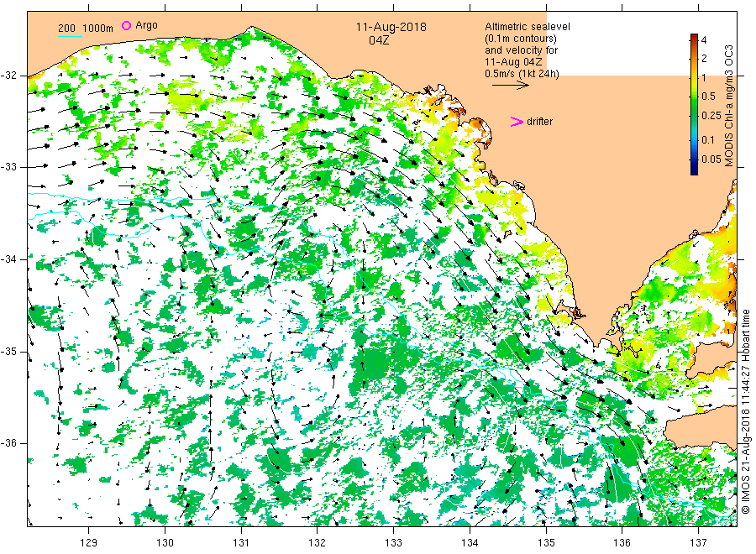Click the chlorophyll color scale bar
This screenshot has height=554, width=756.
694,104
